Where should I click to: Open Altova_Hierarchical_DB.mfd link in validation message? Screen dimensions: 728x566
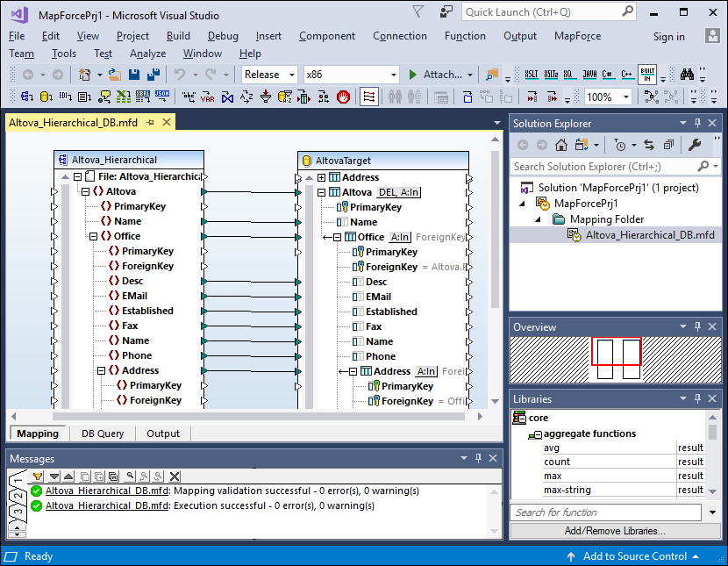pos(107,491)
